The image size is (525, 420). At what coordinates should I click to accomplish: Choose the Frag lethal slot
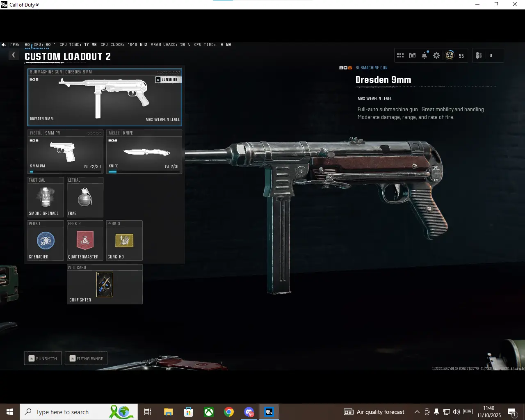[85, 197]
